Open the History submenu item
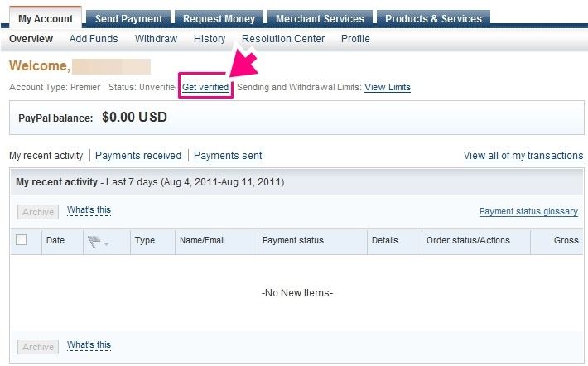The width and height of the screenshot is (588, 366). pos(210,39)
